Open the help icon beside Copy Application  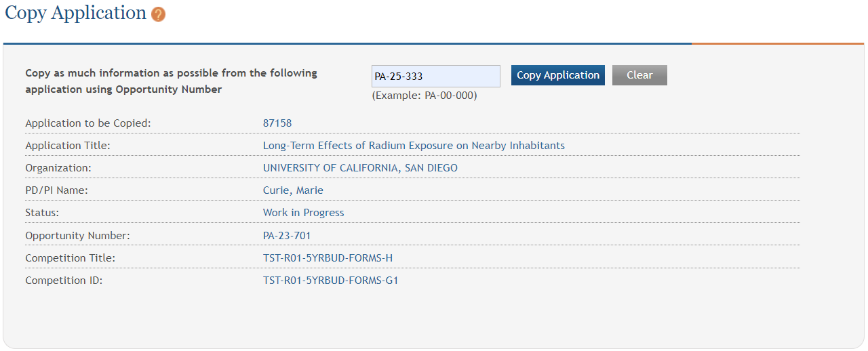pyautogui.click(x=159, y=14)
